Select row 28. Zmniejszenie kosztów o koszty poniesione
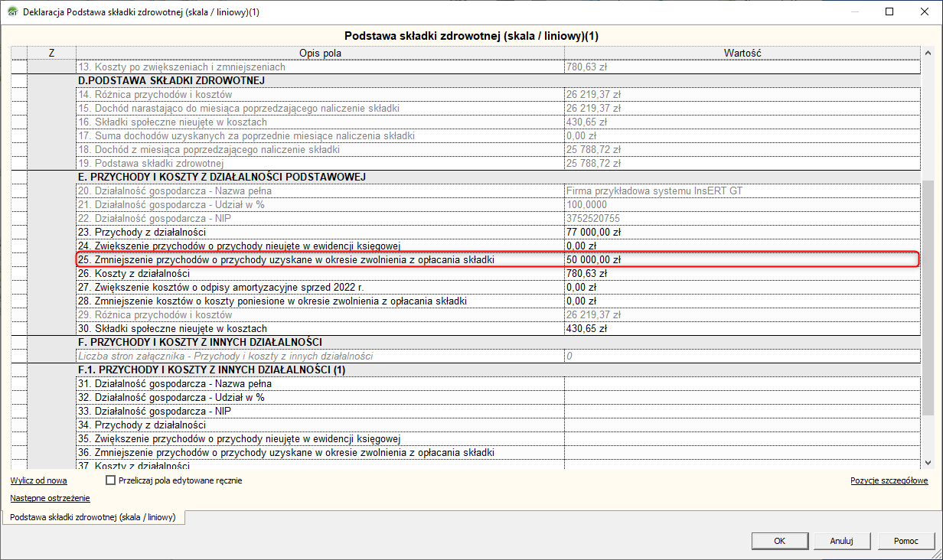 [320, 301]
